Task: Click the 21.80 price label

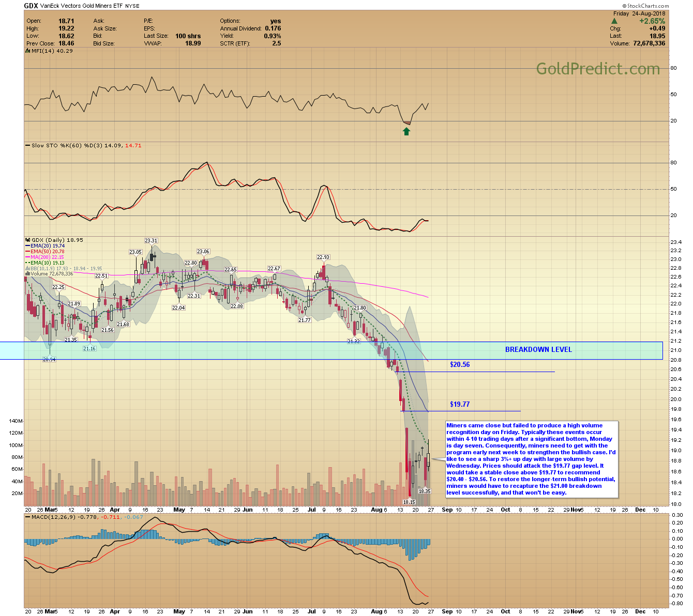Action: (x=360, y=308)
